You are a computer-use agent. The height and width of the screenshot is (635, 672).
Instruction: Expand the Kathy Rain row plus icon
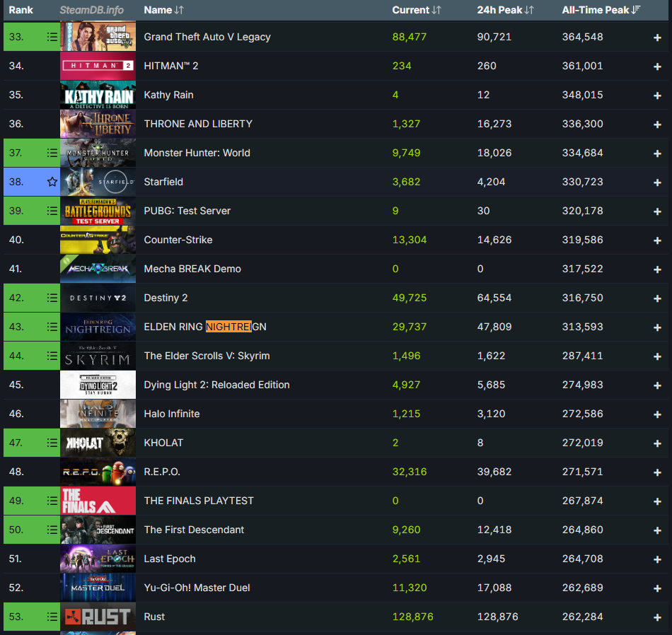pyautogui.click(x=657, y=95)
